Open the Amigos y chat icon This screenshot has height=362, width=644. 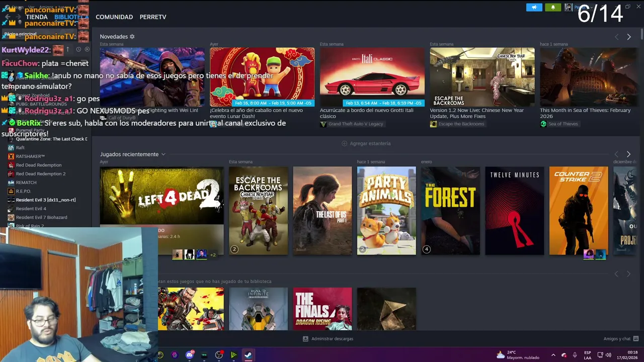(636, 339)
